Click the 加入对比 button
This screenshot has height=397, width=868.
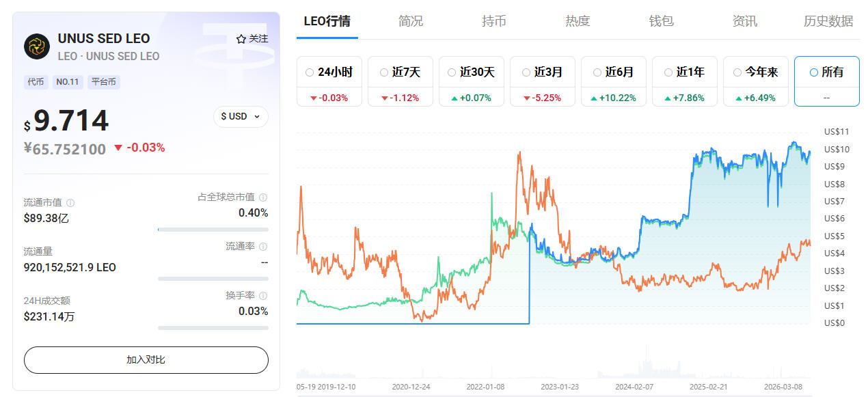pyautogui.click(x=146, y=360)
